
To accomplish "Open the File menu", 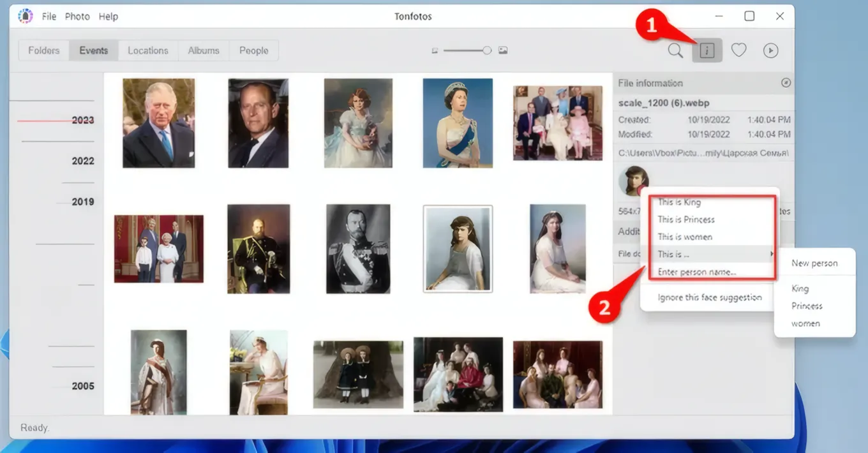I will [49, 16].
